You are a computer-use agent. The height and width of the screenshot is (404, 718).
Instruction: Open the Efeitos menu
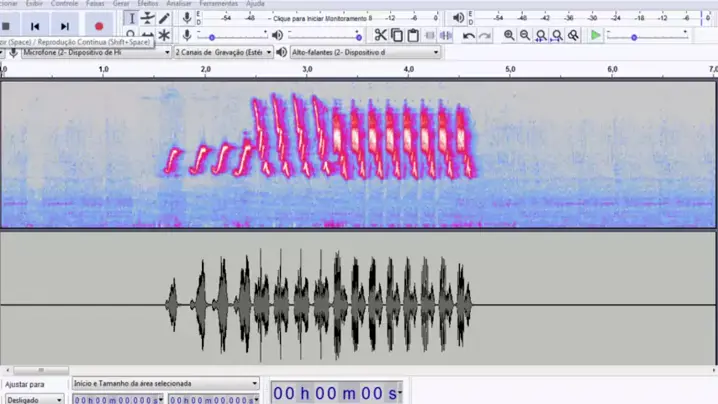tap(147, 4)
